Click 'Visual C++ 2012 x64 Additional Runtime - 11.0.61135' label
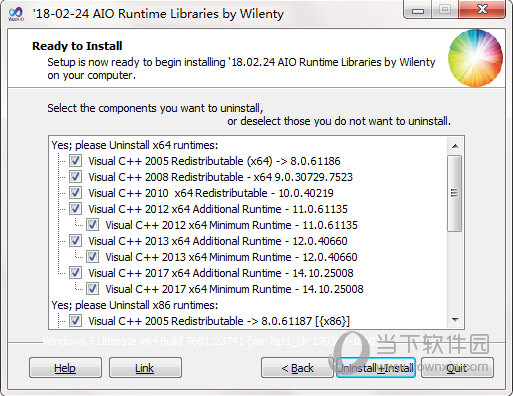 point(218,209)
